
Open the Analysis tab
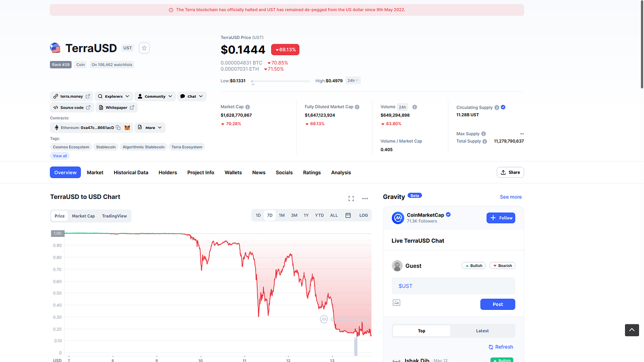coord(341,172)
